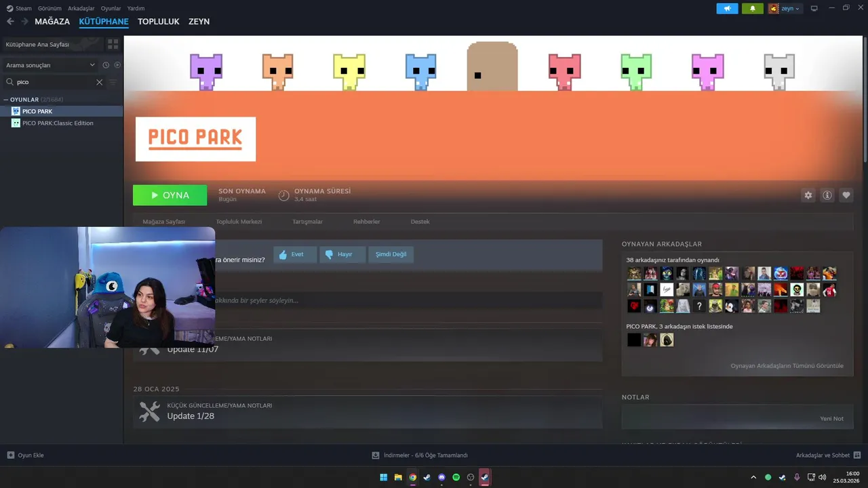This screenshot has height=488, width=868.
Task: Click the thumbs-up Evet button
Action: pyautogui.click(x=295, y=255)
